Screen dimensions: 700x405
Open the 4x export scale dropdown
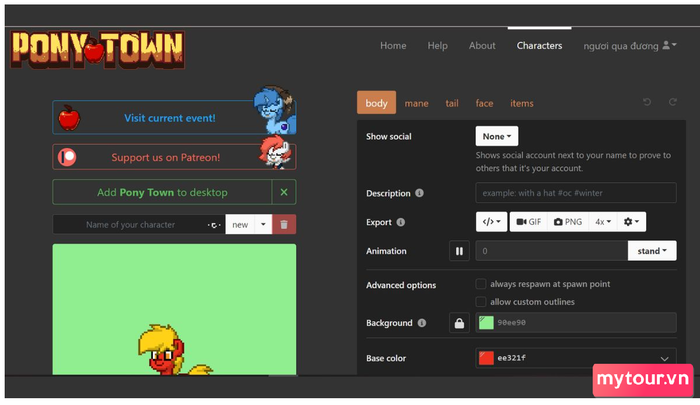click(603, 222)
